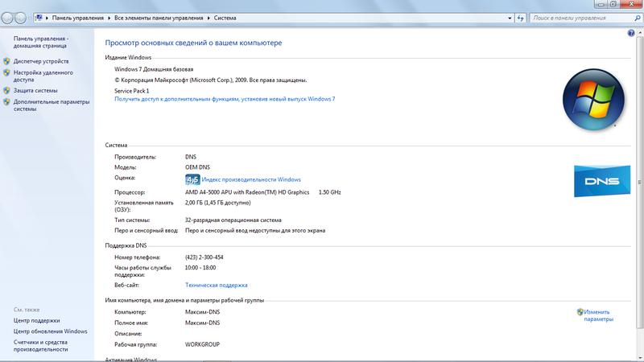Open Индекс производительности Windows link
Screen dimensions: 644x362
coord(251,179)
